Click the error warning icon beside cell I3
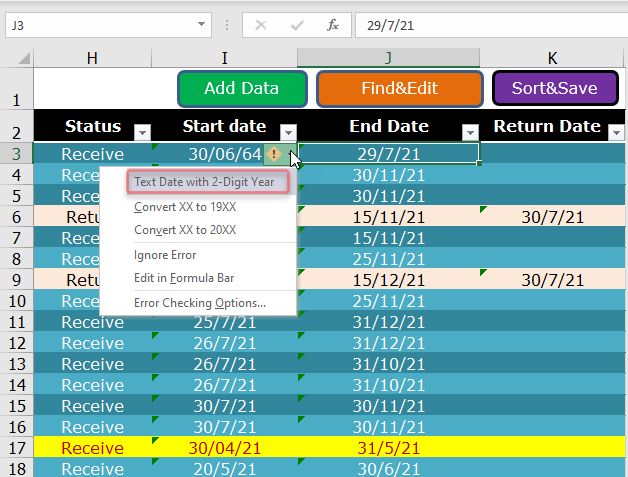Viewport: 628px width, 477px height. coord(274,154)
